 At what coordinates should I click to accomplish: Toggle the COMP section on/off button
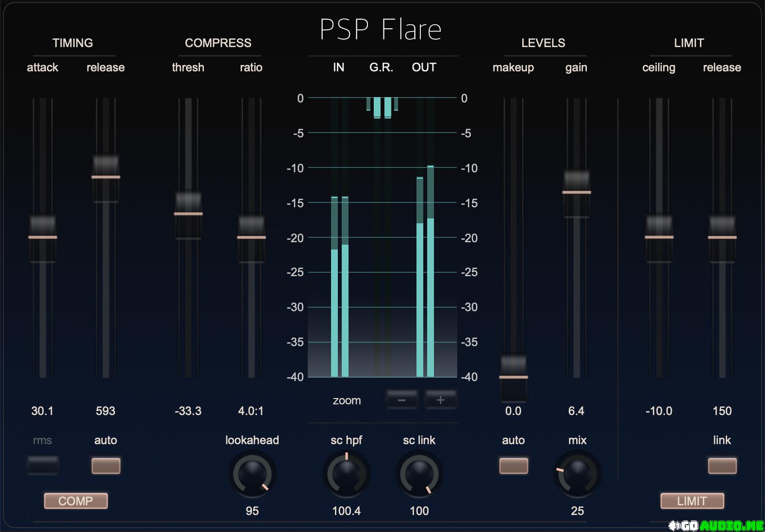[x=76, y=501]
